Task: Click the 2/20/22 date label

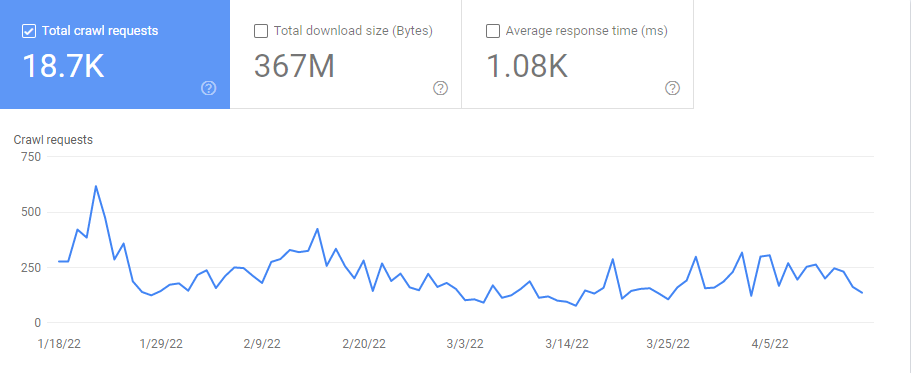Action: point(364,344)
